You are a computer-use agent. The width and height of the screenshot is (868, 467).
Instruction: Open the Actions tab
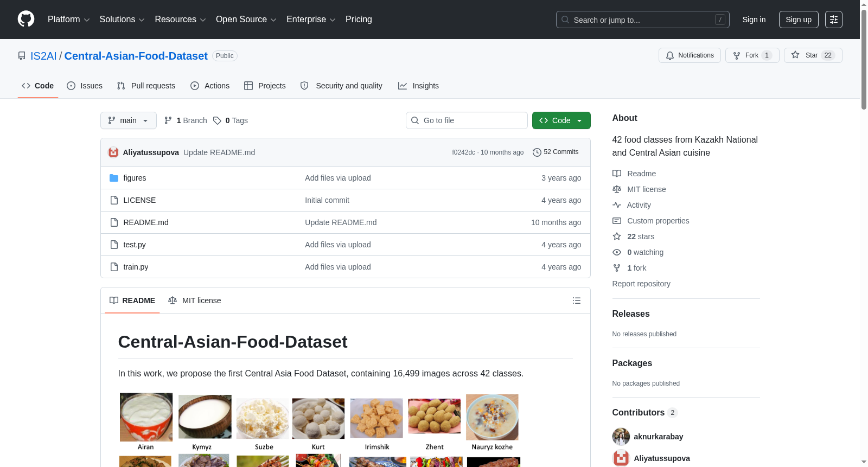[210, 86]
